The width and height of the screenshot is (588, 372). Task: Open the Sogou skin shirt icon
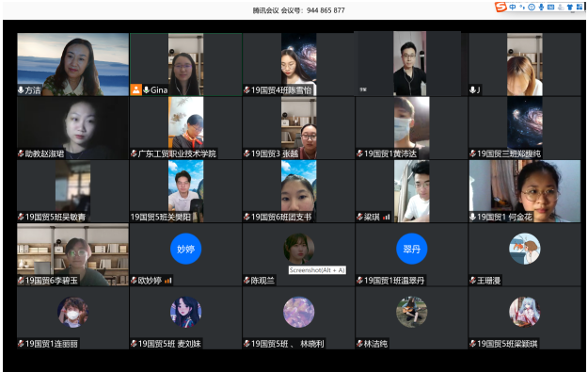click(x=570, y=8)
